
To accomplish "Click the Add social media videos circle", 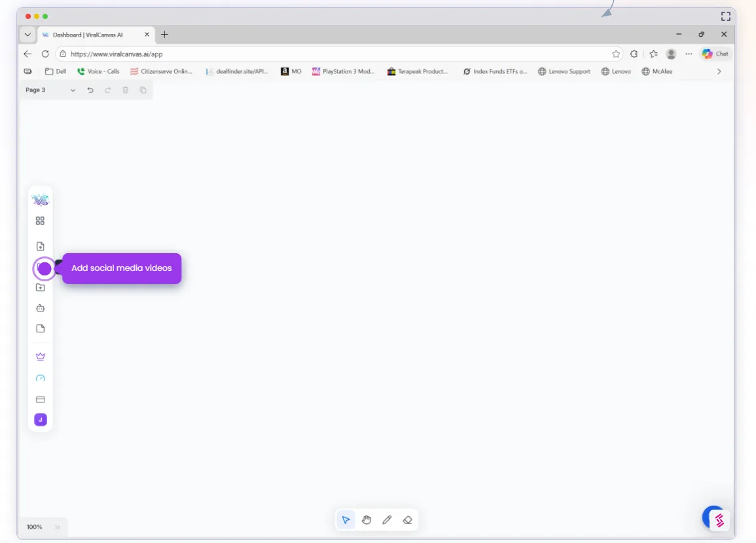I will (44, 268).
